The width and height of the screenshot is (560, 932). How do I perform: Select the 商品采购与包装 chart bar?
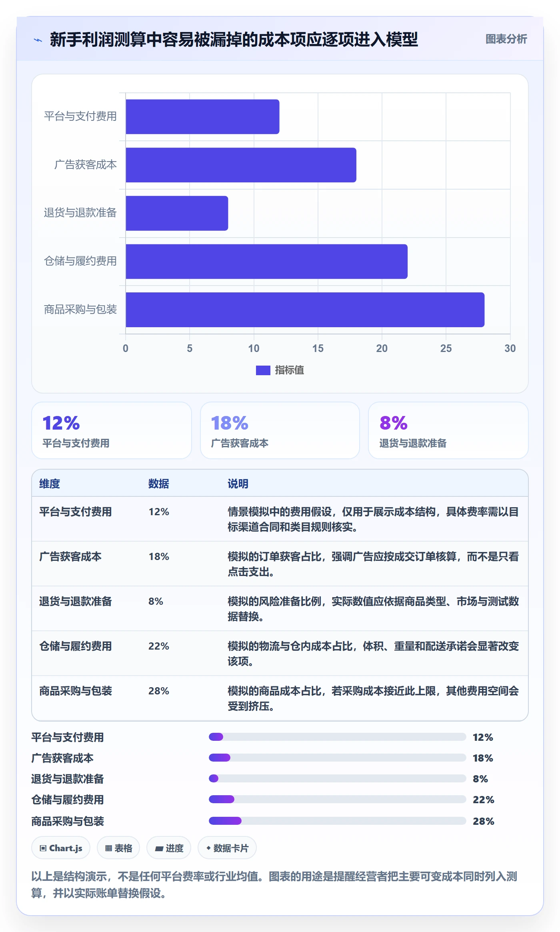[305, 310]
